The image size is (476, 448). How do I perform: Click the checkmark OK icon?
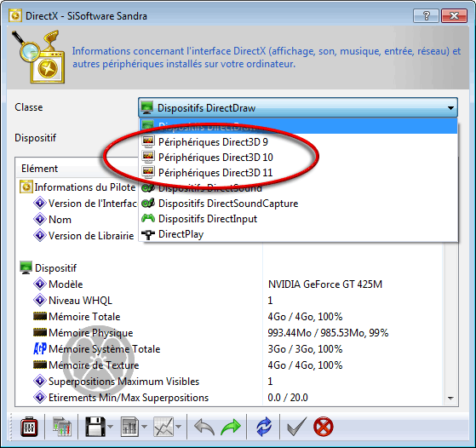(296, 427)
